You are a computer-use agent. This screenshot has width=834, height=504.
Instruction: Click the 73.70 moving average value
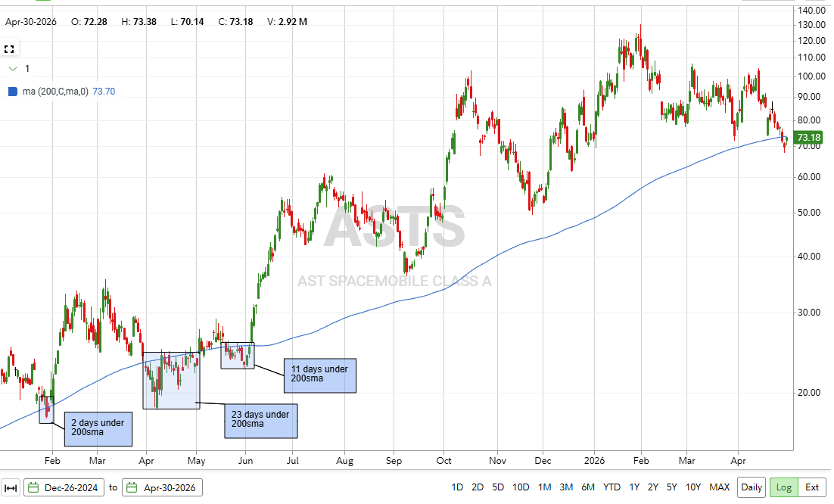[x=104, y=92]
